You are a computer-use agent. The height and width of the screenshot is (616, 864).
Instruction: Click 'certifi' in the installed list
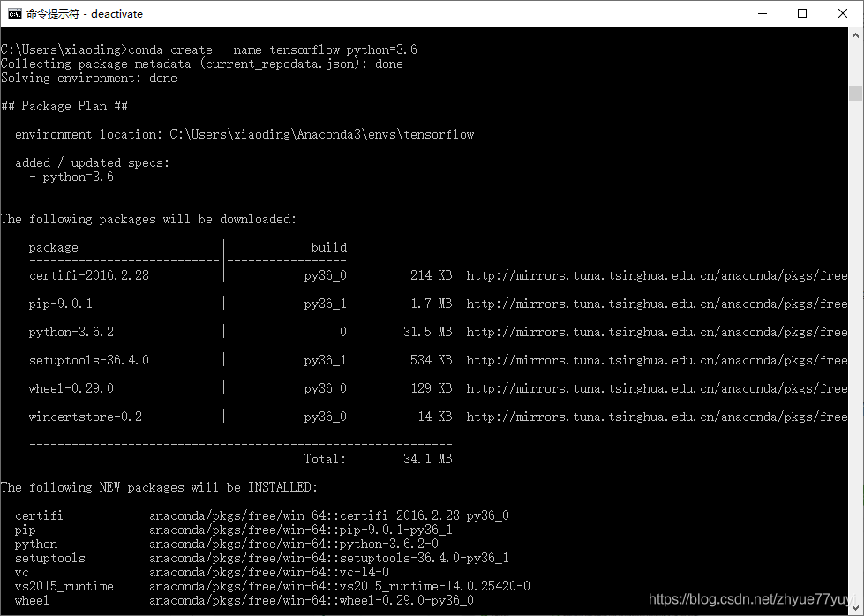(39, 515)
